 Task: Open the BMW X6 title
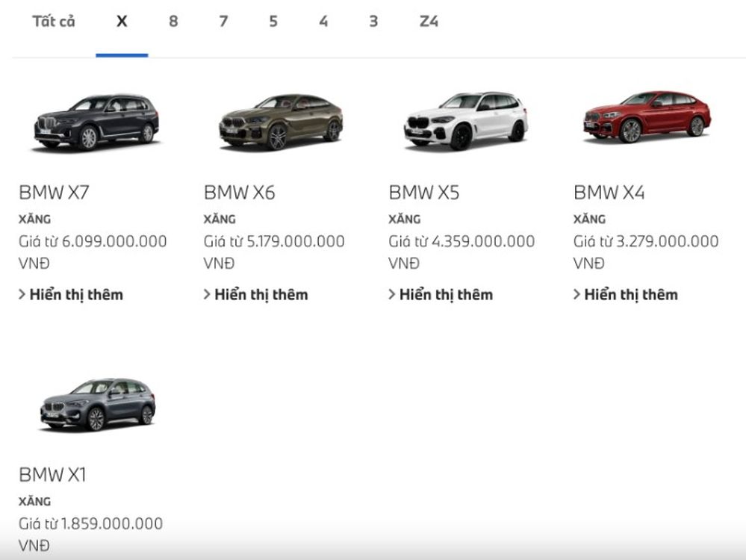(x=239, y=192)
